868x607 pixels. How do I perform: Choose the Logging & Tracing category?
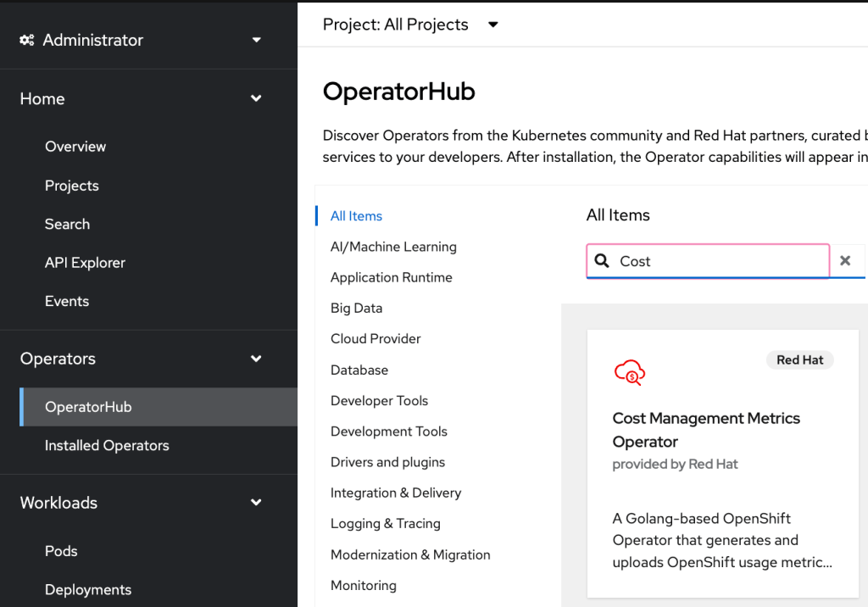pyautogui.click(x=386, y=523)
